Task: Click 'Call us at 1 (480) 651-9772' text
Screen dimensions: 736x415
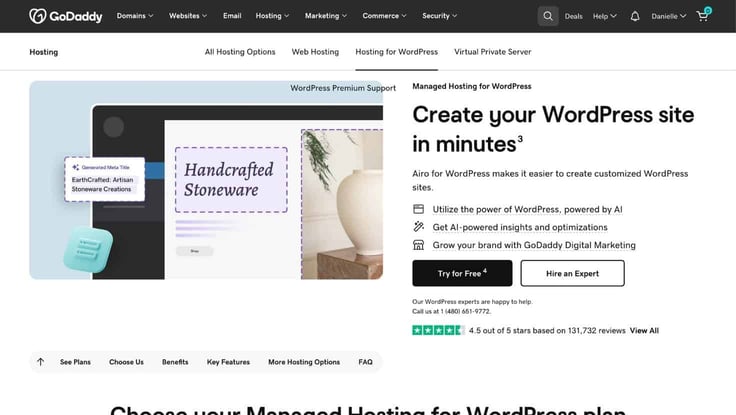Action: click(x=452, y=311)
